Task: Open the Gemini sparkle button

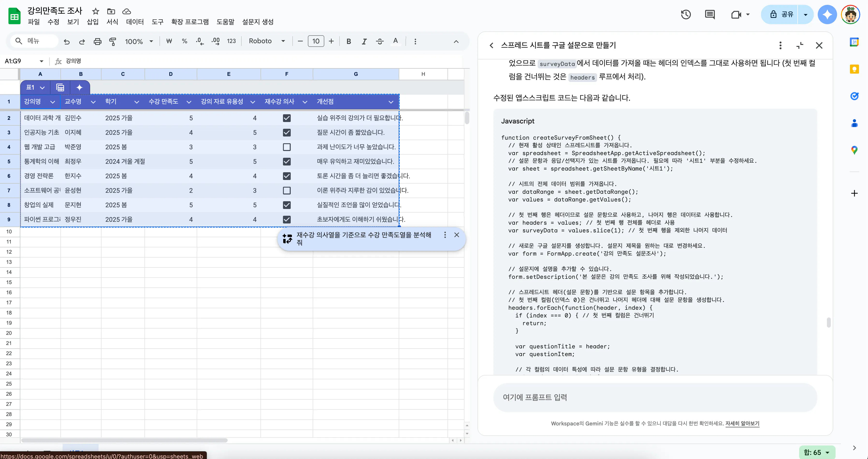Action: [x=827, y=14]
